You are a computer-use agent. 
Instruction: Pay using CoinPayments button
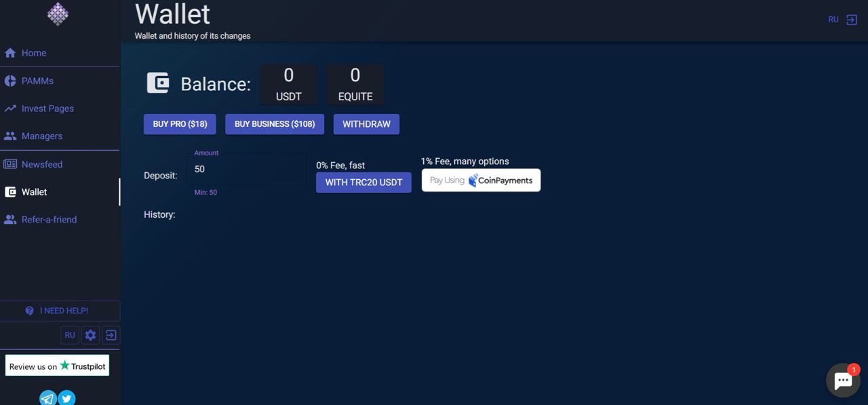[481, 180]
